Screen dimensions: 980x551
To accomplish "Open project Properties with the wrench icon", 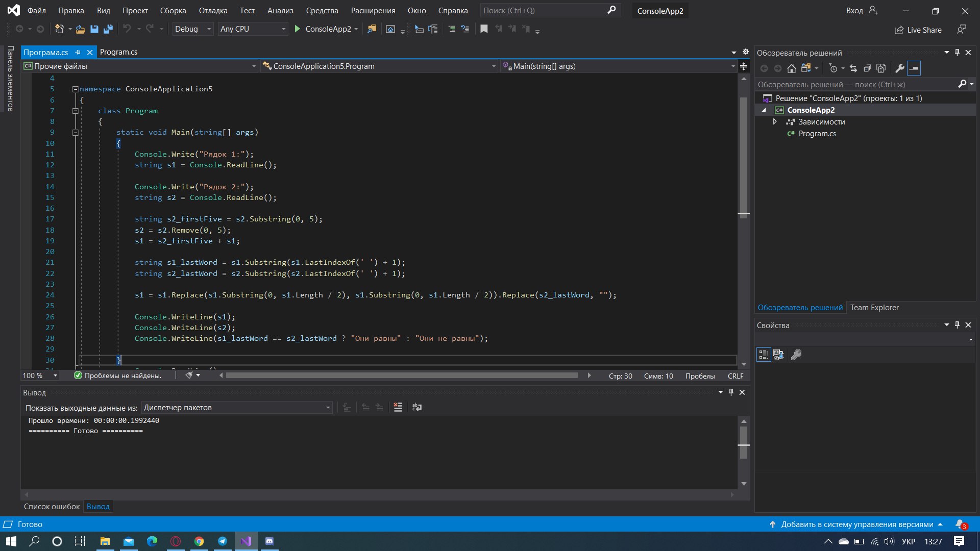I will (x=899, y=68).
